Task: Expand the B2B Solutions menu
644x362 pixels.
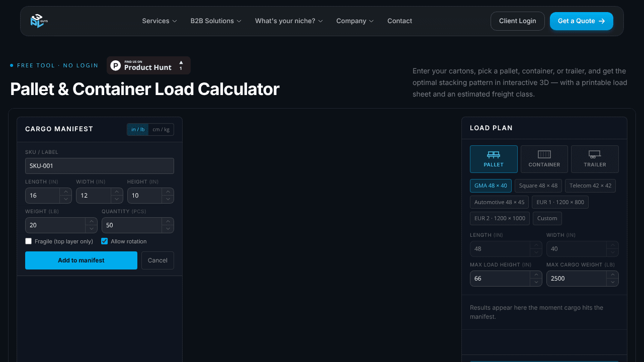Action: tap(216, 21)
